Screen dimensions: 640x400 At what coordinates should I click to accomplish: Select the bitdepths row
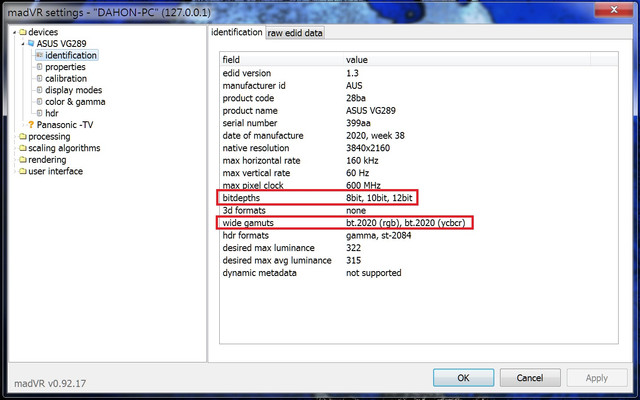(419, 198)
